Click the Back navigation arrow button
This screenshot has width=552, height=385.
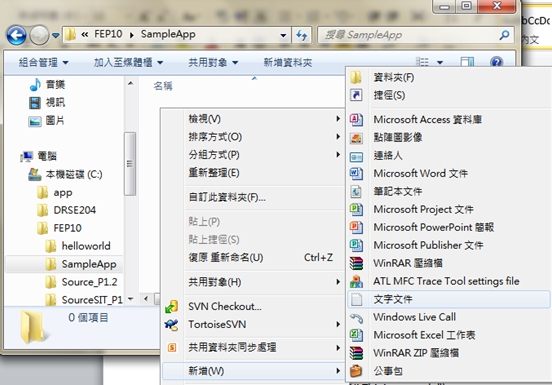[16, 35]
